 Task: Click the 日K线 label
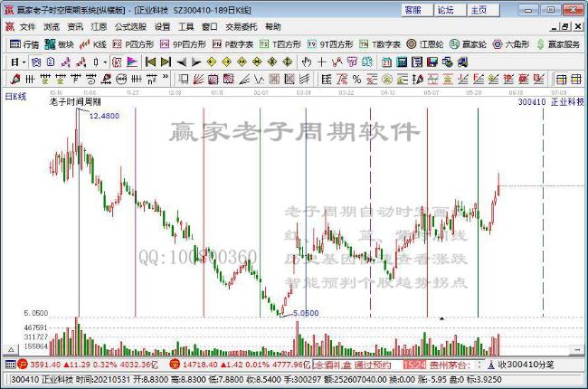[x=15, y=97]
